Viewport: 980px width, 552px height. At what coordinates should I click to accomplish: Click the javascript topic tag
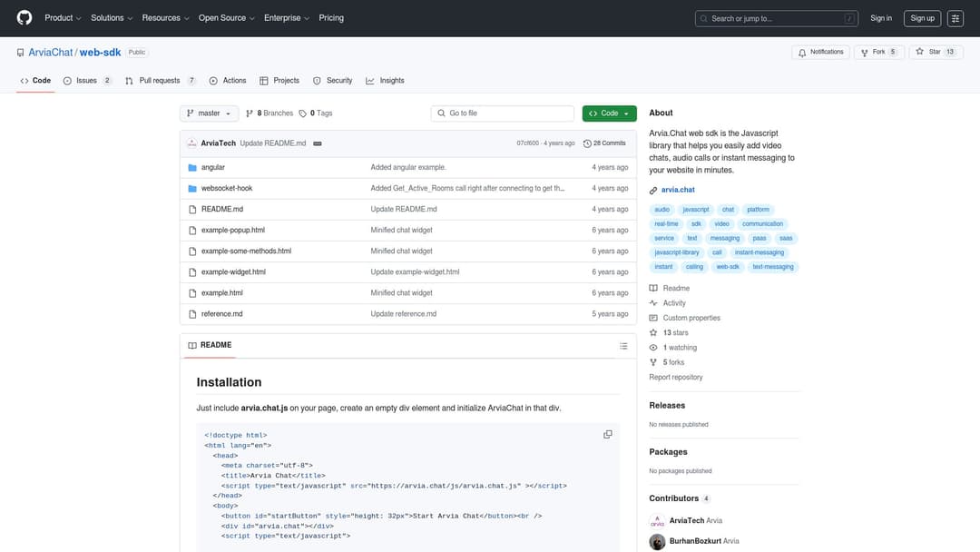coord(696,210)
